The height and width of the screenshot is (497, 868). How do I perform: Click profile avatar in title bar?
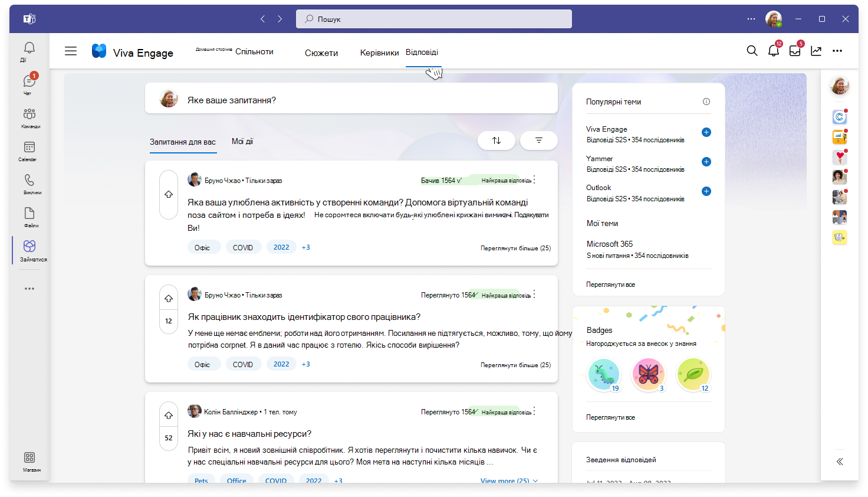click(774, 19)
